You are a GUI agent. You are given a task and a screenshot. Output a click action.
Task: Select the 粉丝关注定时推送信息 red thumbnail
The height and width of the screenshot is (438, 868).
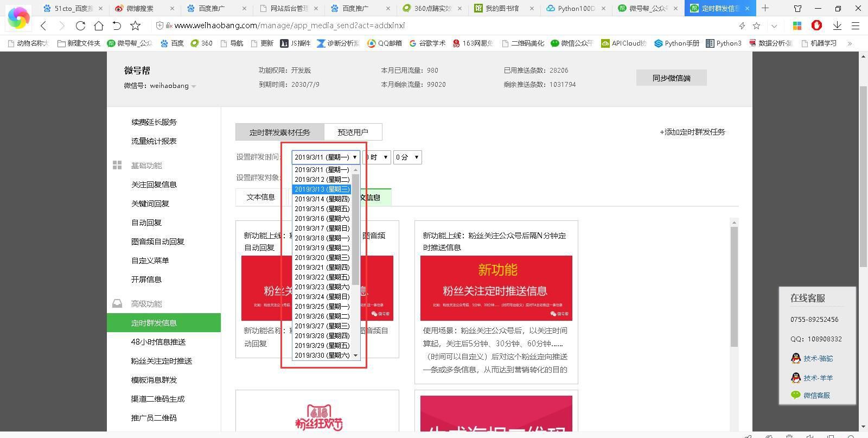click(x=496, y=288)
